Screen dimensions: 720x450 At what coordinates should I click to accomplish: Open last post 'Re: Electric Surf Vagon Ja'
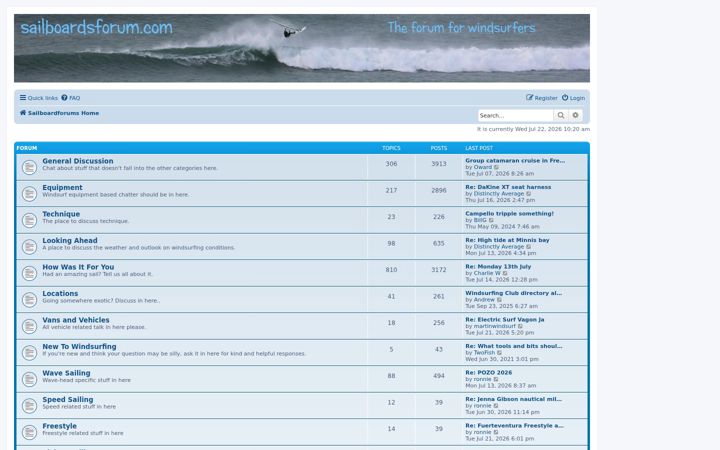click(x=505, y=320)
